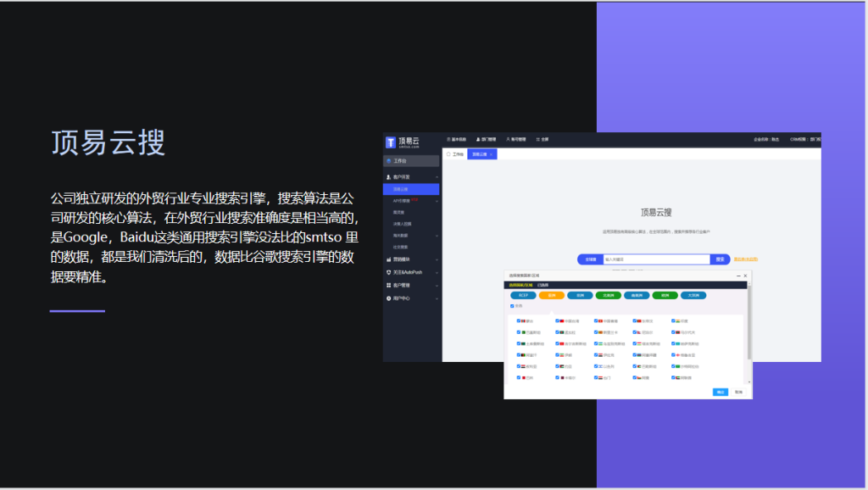Click the 顶易云 logo icon

click(391, 142)
